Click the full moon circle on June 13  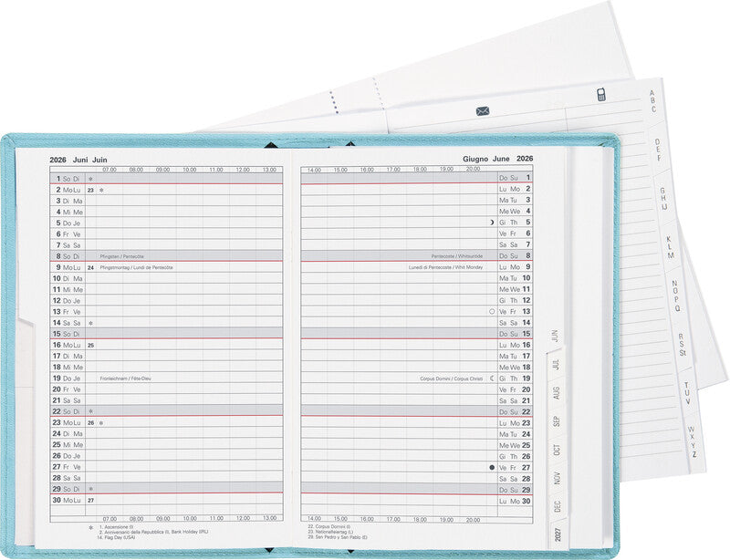(x=492, y=311)
